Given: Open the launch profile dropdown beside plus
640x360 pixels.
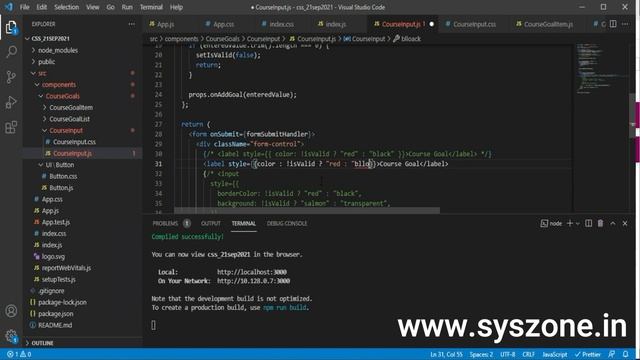Looking at the screenshot, I should (x=578, y=224).
